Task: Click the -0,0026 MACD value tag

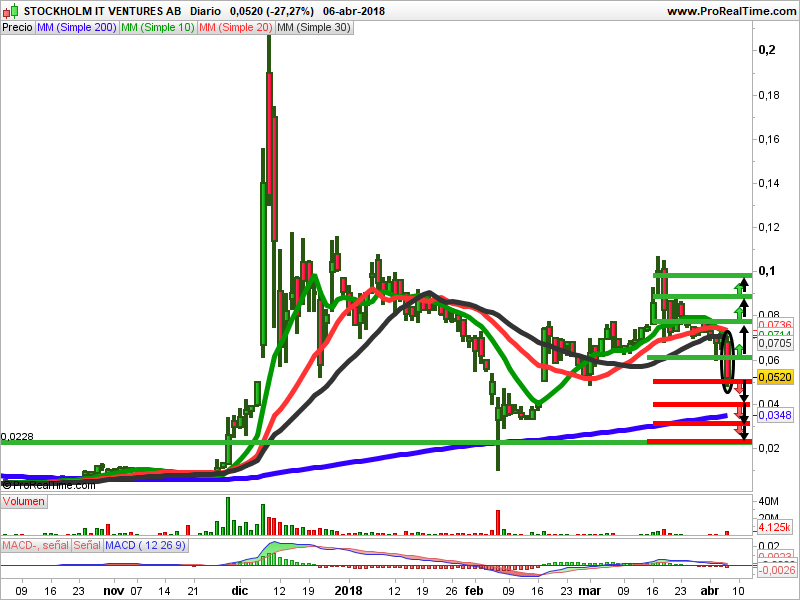Action: click(x=775, y=570)
